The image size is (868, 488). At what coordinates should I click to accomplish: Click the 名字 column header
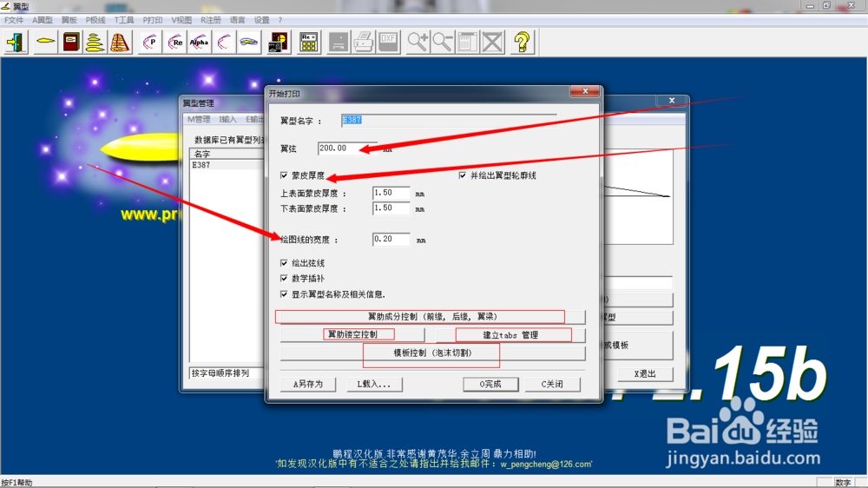(227, 154)
